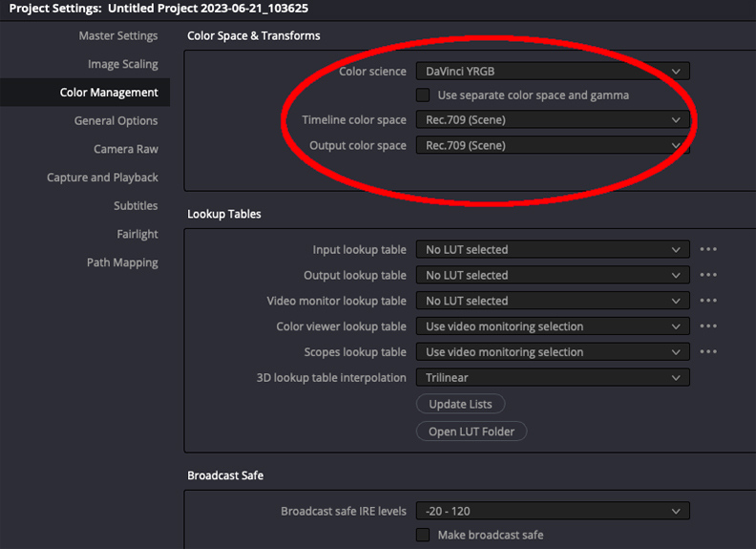Open options dots for Color viewer lookup table

708,327
